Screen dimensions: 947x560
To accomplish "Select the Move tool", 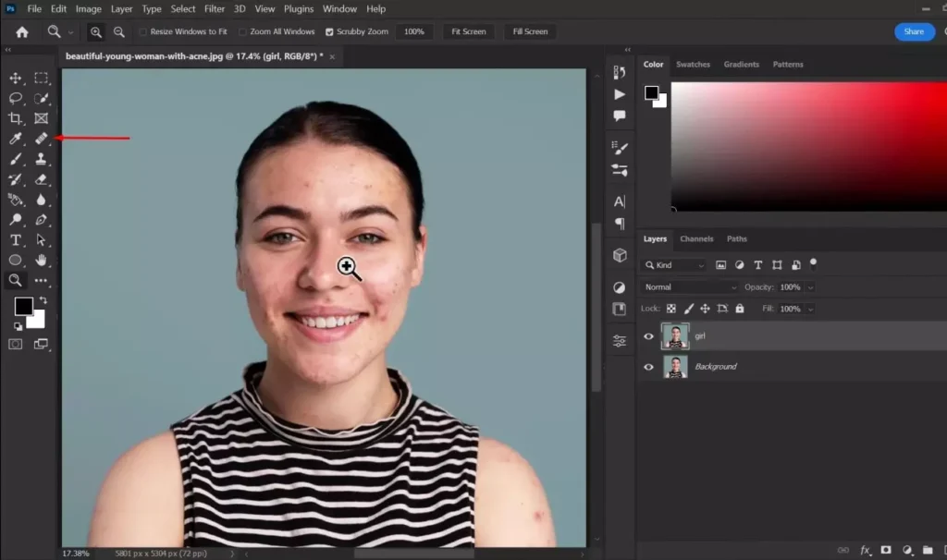I will tap(15, 78).
